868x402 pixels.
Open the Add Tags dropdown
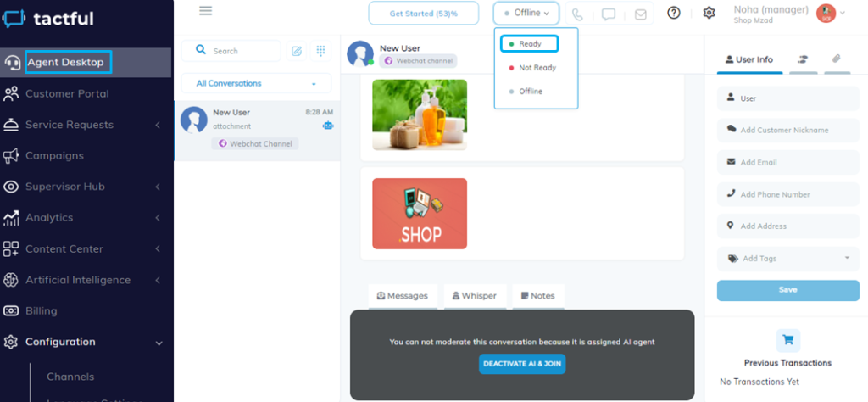pyautogui.click(x=787, y=259)
